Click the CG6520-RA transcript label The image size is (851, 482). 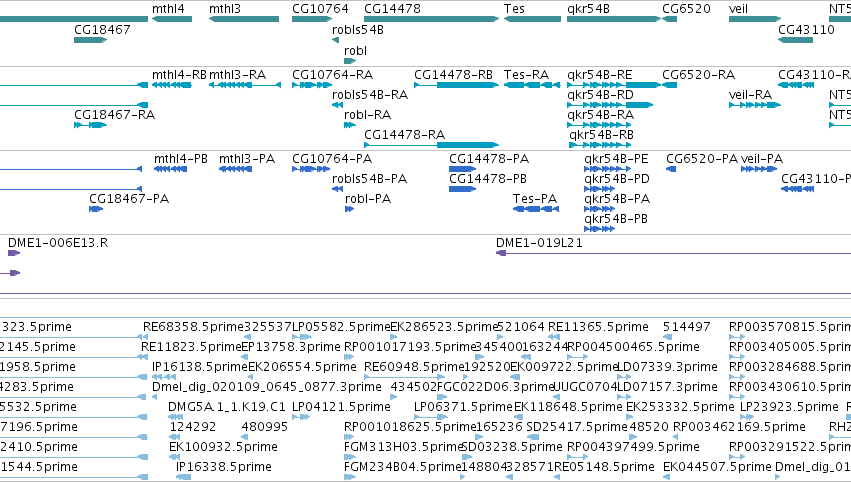[x=698, y=75]
